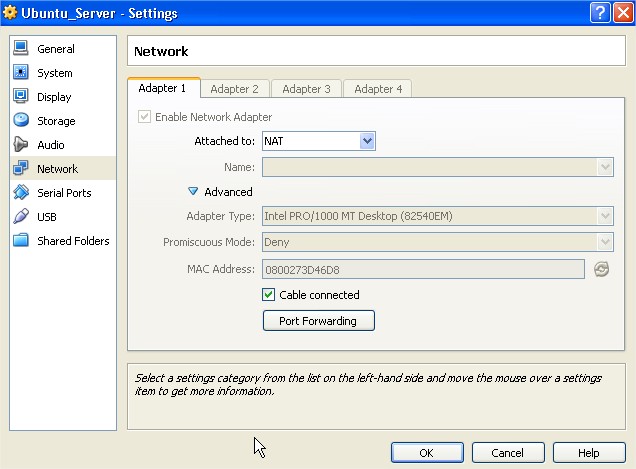Image resolution: width=636 pixels, height=469 pixels.
Task: Open the Display monitor icon
Action: click(x=20, y=97)
